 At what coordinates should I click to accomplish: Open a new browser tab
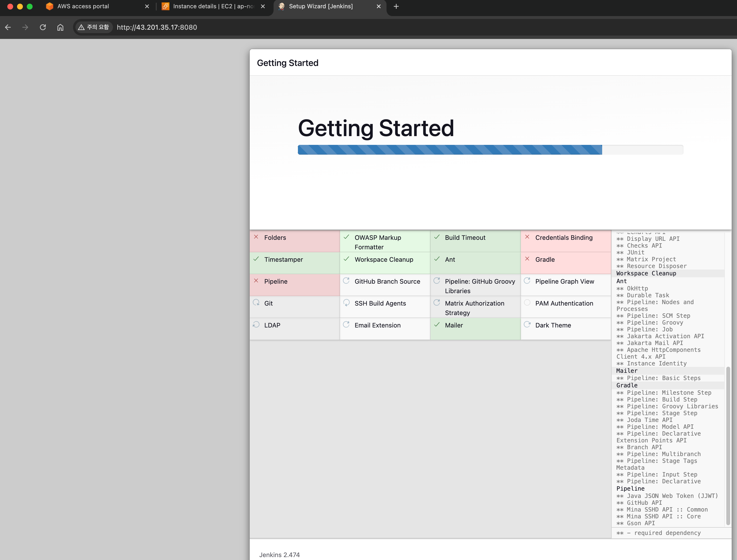coord(396,6)
